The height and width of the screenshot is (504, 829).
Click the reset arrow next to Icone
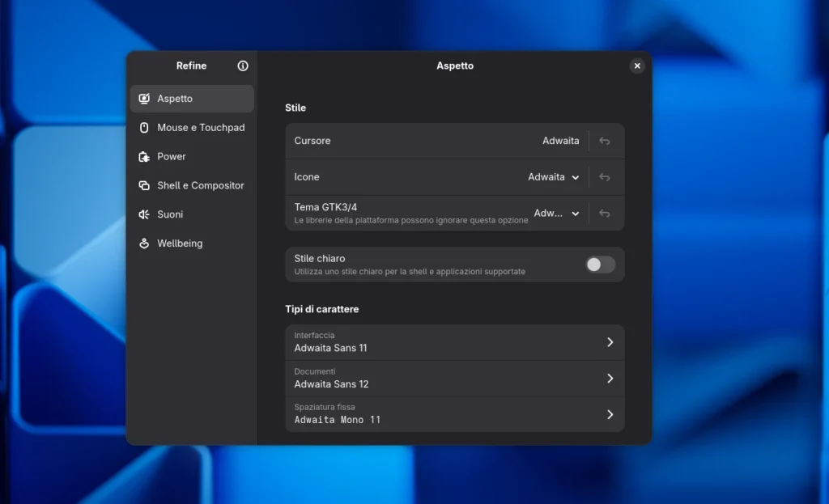[x=604, y=176]
